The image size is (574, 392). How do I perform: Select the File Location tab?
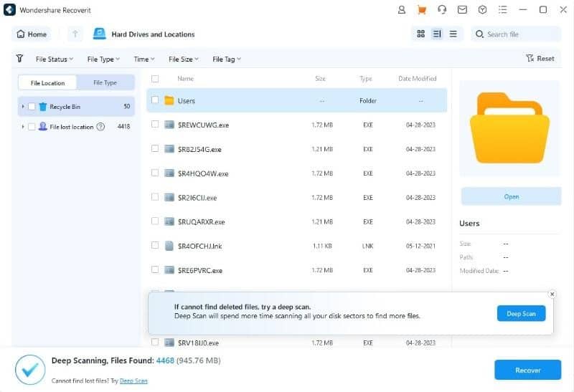pos(47,82)
